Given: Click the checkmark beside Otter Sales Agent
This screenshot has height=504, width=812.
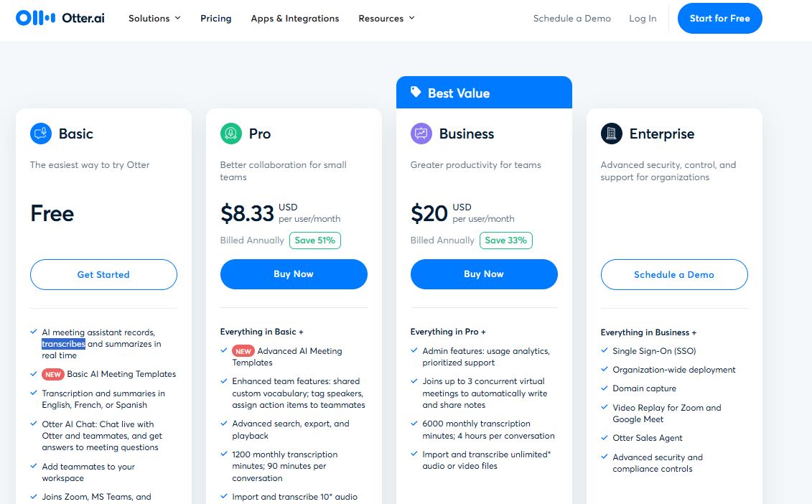Looking at the screenshot, I should coord(604,438).
